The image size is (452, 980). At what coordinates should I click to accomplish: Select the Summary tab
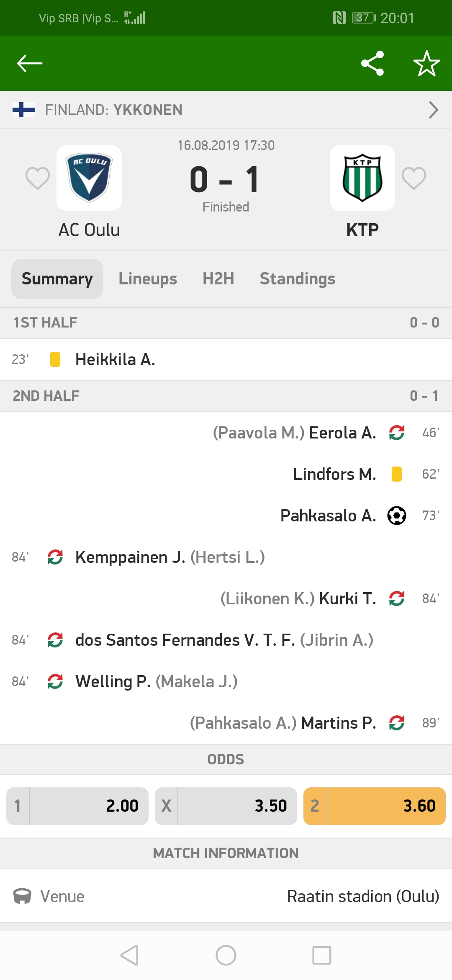click(57, 279)
